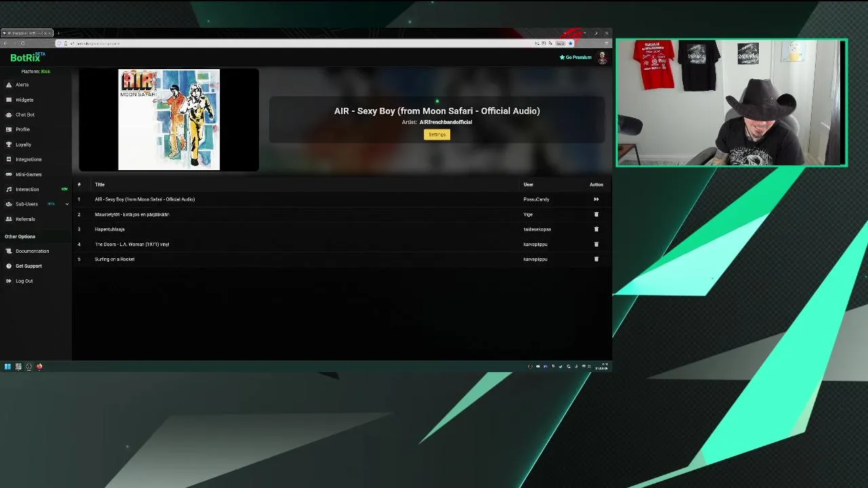Delete The Doors L.A. Woman song
The image size is (868, 488).
pos(596,244)
